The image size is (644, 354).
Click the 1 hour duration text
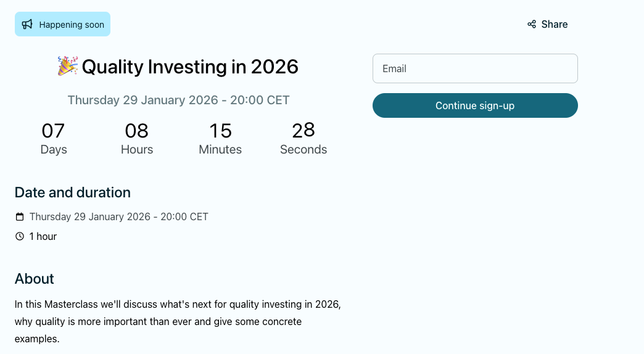(x=43, y=236)
